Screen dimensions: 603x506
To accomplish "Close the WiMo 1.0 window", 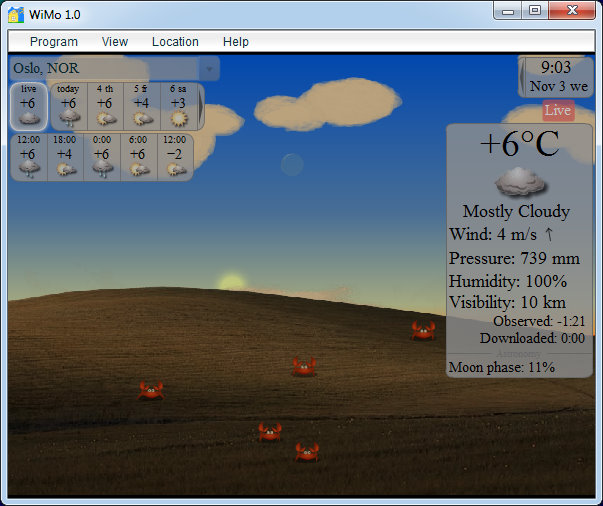I will click(572, 11).
